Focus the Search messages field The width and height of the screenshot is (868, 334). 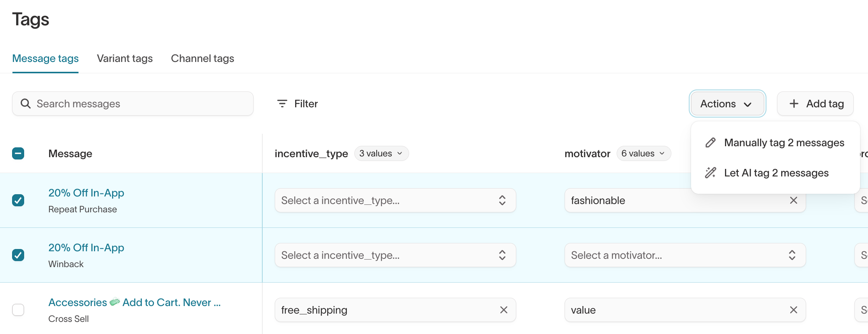[x=133, y=104]
